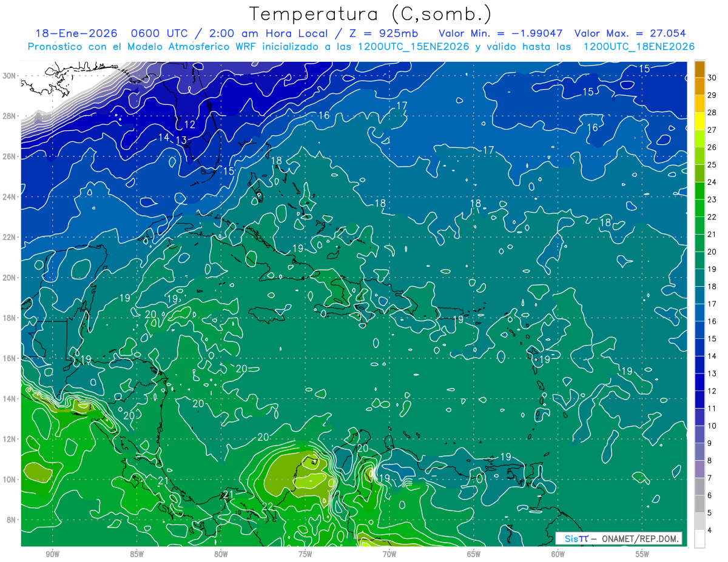Click color scale segment between 23 and 24
The image size is (728, 562).
[x=699, y=191]
